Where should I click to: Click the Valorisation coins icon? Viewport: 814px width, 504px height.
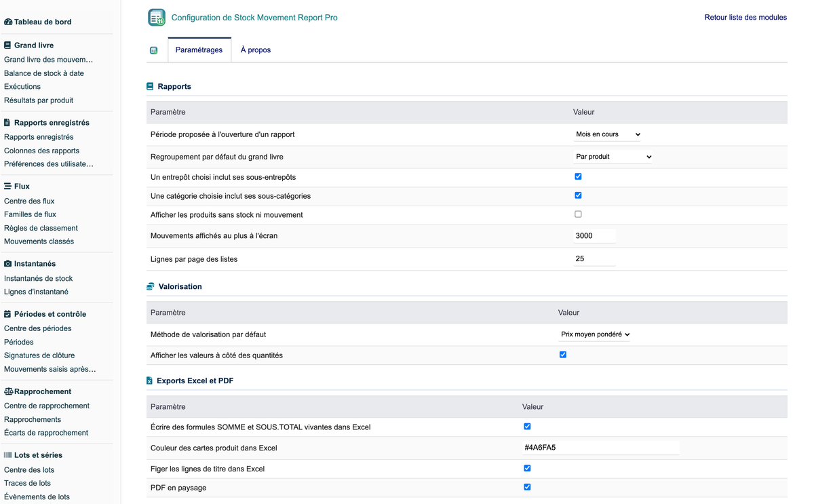pyautogui.click(x=151, y=286)
